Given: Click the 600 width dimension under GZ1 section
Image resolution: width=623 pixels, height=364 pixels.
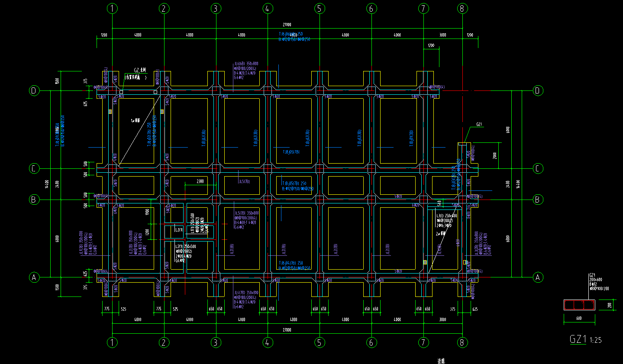Looking at the screenshot, I should (579, 319).
